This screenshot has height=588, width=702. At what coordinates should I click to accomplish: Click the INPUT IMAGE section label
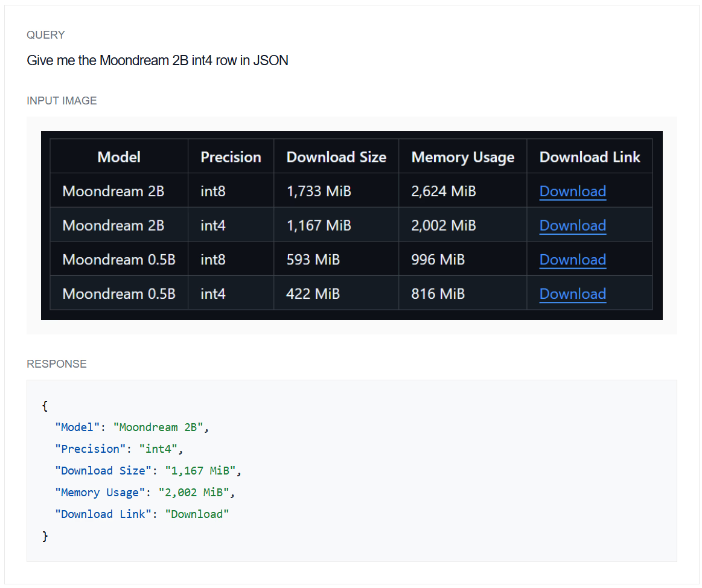(62, 100)
